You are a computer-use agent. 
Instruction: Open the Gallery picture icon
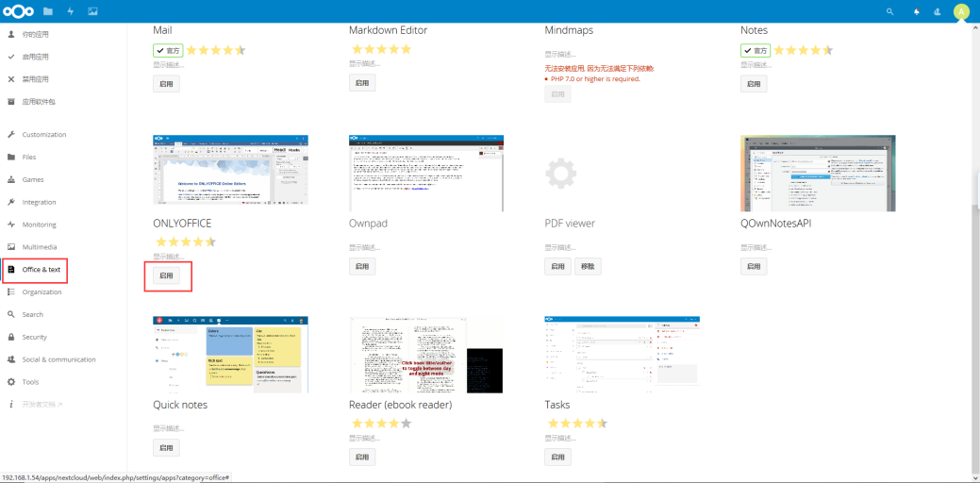point(92,11)
